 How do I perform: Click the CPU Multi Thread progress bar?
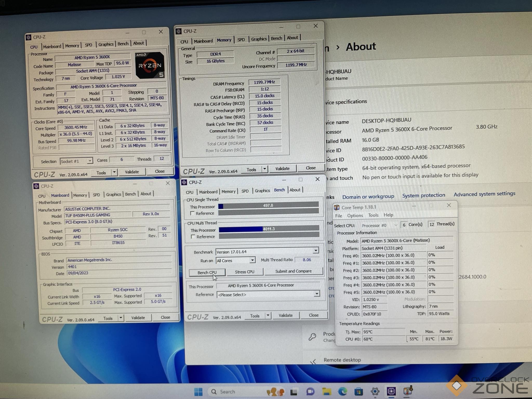(x=269, y=229)
